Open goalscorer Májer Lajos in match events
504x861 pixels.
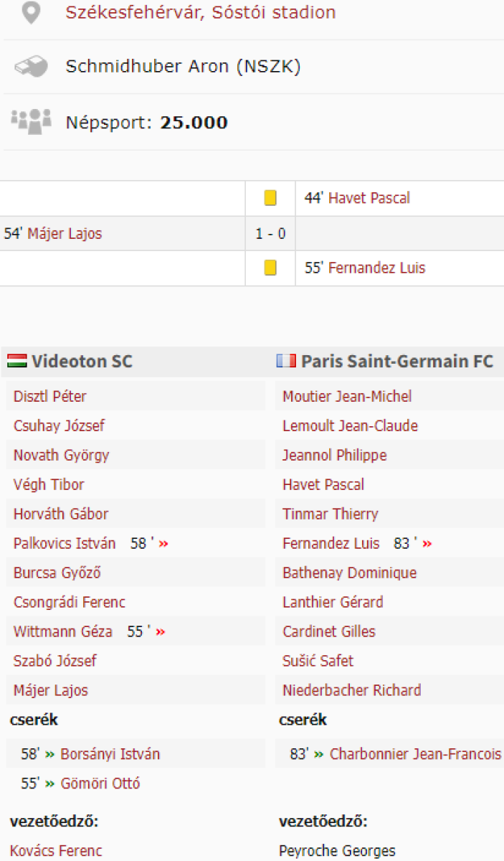tap(65, 234)
